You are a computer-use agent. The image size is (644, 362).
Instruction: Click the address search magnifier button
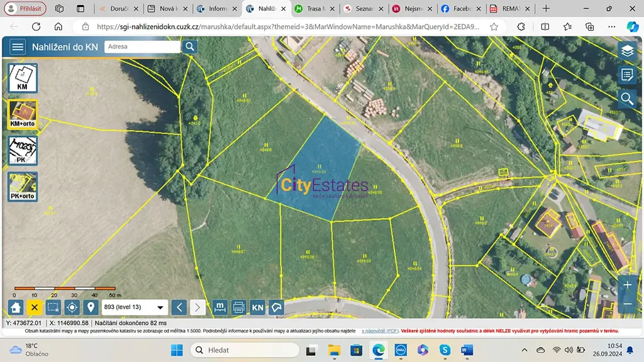pos(190,47)
